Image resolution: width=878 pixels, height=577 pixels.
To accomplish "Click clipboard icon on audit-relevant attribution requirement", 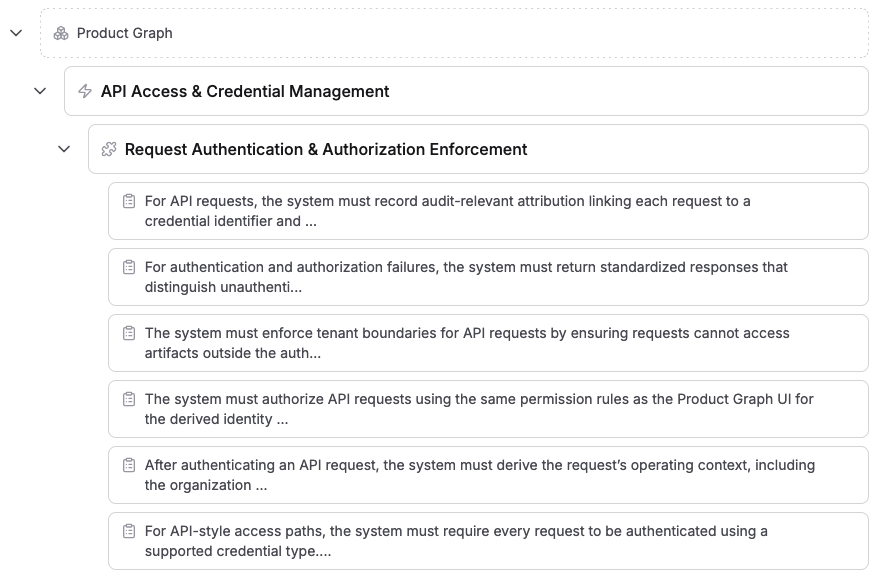I will pyautogui.click(x=128, y=200).
